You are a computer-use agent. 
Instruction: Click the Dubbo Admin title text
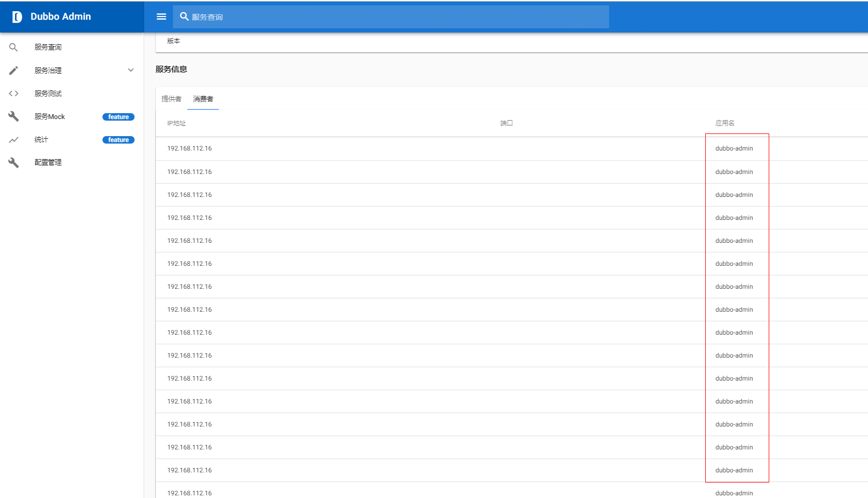coord(61,17)
